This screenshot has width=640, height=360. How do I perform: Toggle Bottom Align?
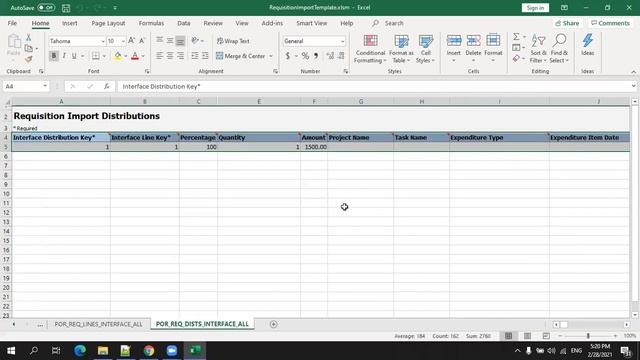[180, 40]
